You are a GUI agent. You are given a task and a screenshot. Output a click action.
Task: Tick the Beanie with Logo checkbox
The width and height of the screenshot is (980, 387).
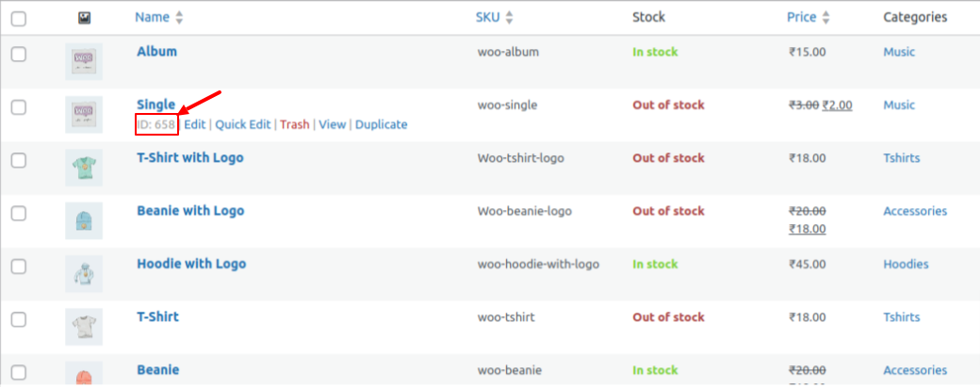[x=19, y=213]
